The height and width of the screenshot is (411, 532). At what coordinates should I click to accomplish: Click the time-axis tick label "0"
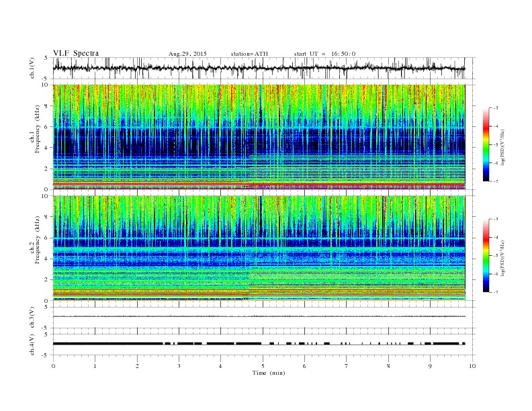pyautogui.click(x=53, y=366)
